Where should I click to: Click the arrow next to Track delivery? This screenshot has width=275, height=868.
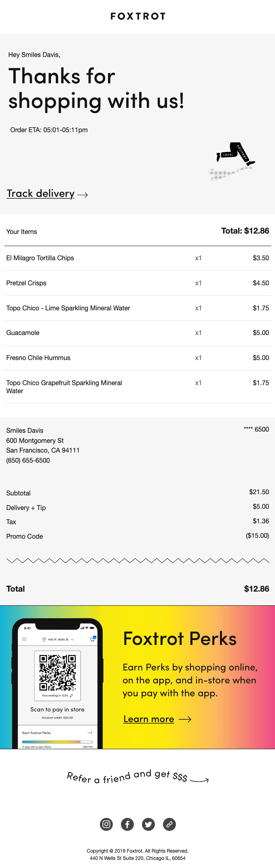pyautogui.click(x=82, y=195)
